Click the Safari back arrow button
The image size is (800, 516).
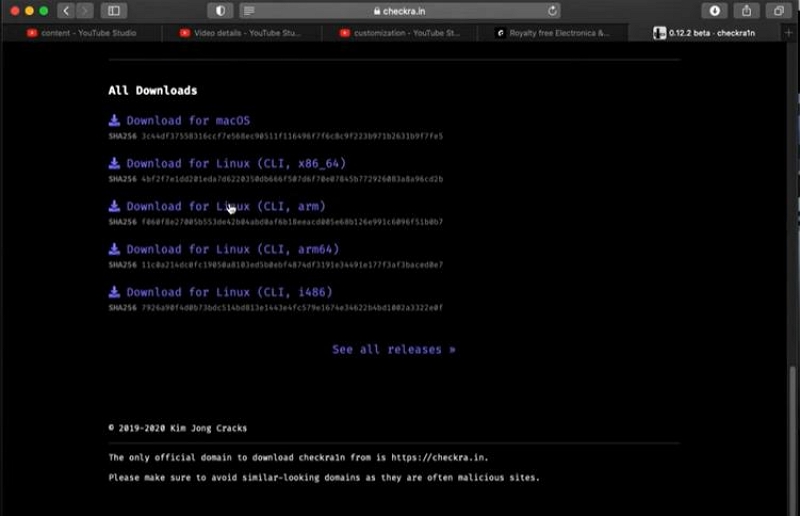pyautogui.click(x=66, y=10)
